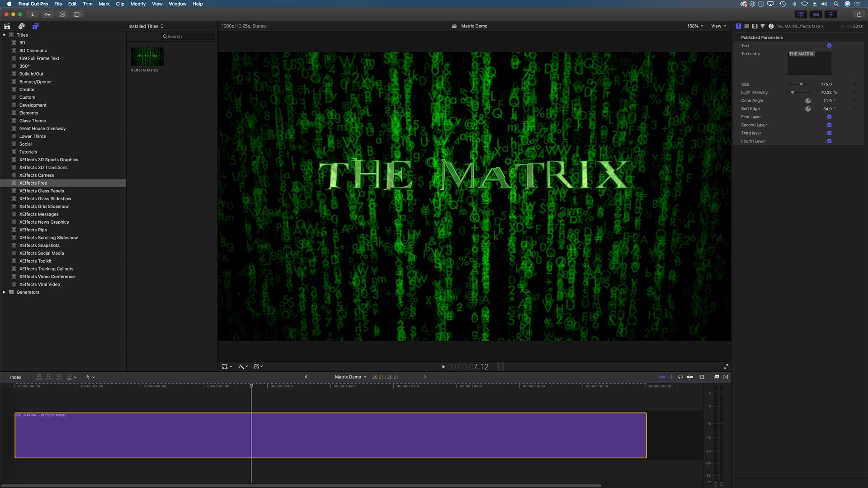Open the Photos and Audio sidebar
868x488 pixels.
pyautogui.click(x=21, y=26)
